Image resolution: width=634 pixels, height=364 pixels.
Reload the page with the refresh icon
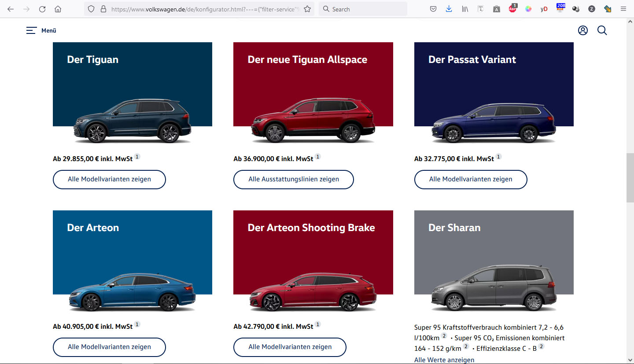point(42,9)
